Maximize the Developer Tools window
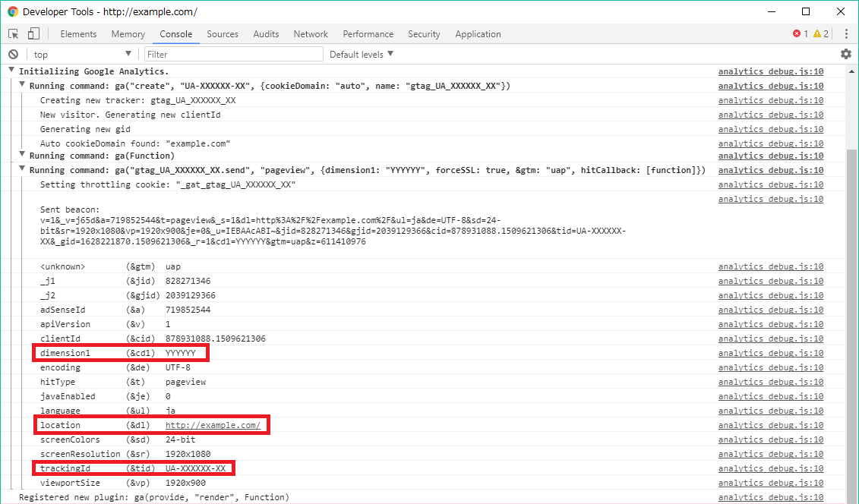Image resolution: width=859 pixels, height=504 pixels. point(806,11)
